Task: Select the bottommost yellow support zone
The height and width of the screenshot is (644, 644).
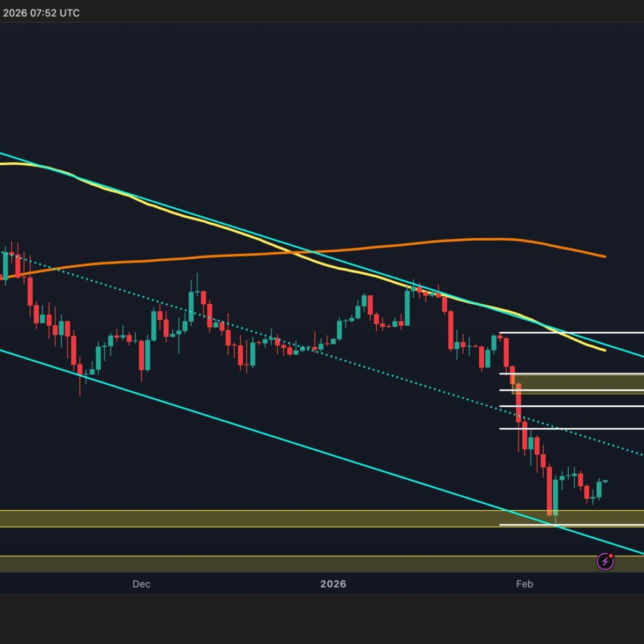Action: (268, 563)
